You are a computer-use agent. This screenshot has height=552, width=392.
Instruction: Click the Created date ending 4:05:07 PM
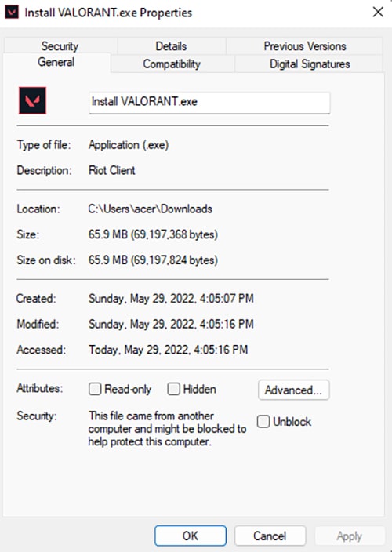[x=171, y=299]
